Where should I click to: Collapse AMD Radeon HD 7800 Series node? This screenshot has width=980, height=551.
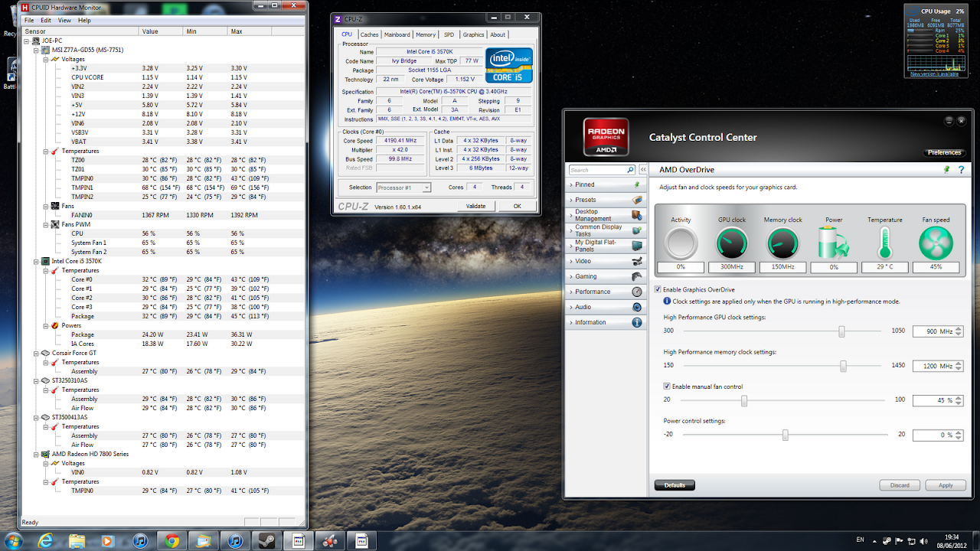click(36, 454)
